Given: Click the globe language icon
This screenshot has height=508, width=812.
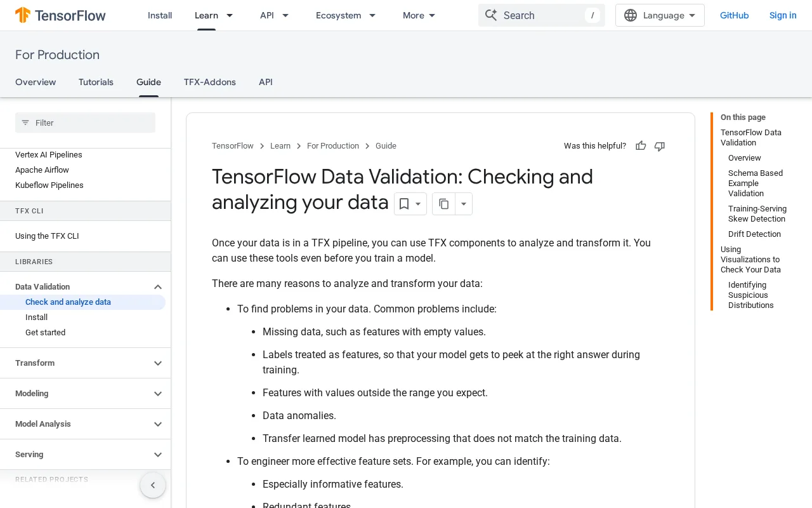Looking at the screenshot, I should click(630, 15).
